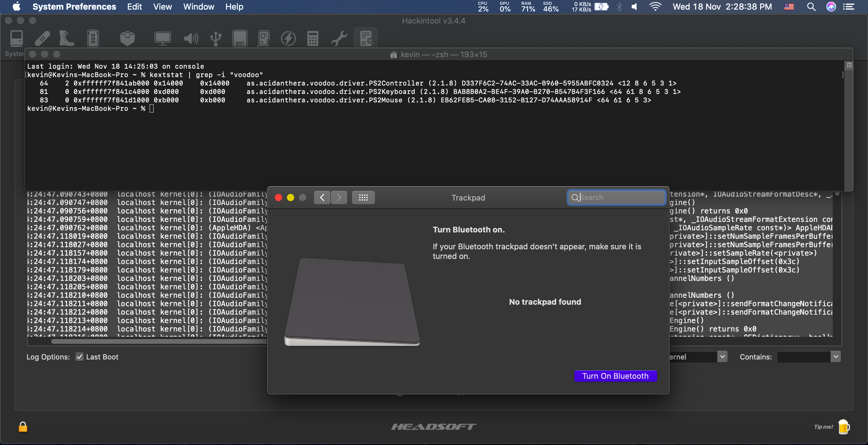
Task: Click the PS2Mouse kext line in Terminal
Action: pos(345,100)
